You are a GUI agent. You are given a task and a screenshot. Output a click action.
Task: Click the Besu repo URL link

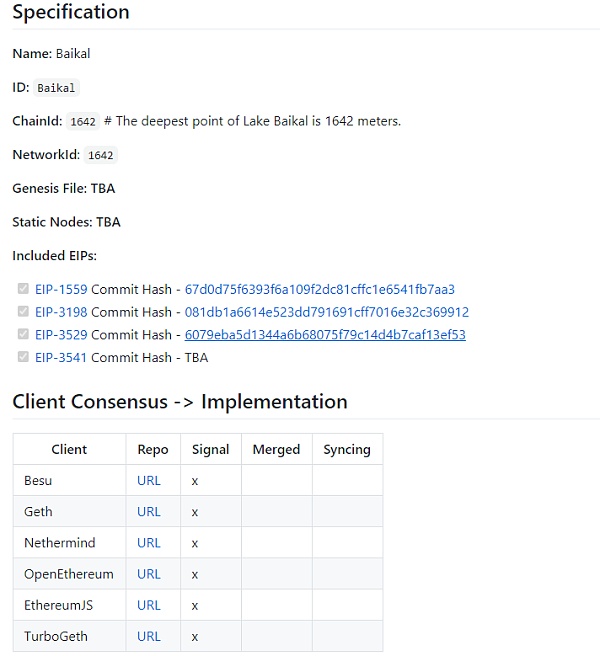click(x=149, y=481)
